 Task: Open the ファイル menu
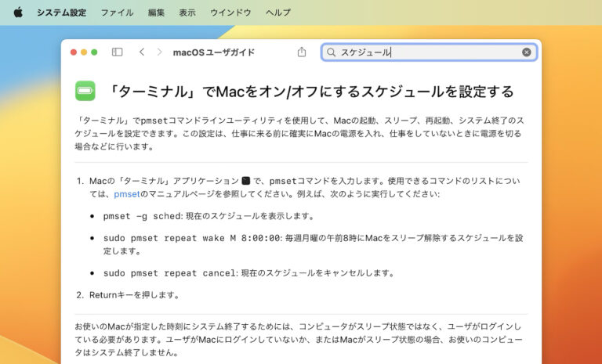click(x=117, y=13)
